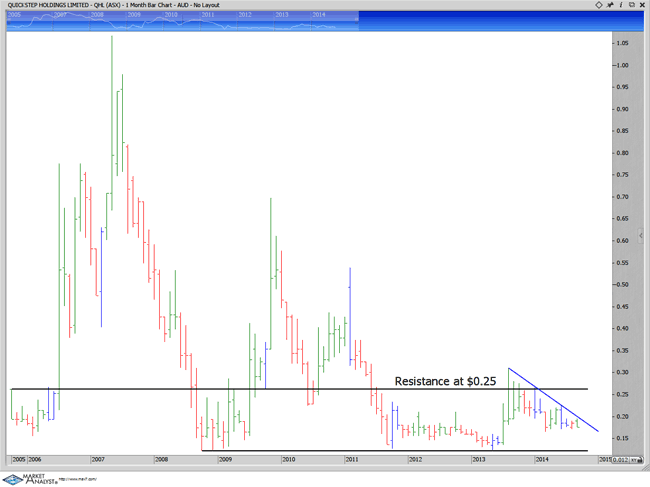Click the restore window icon in title bar
Image resolution: width=650 pixels, height=487 pixels.
(x=632, y=5)
